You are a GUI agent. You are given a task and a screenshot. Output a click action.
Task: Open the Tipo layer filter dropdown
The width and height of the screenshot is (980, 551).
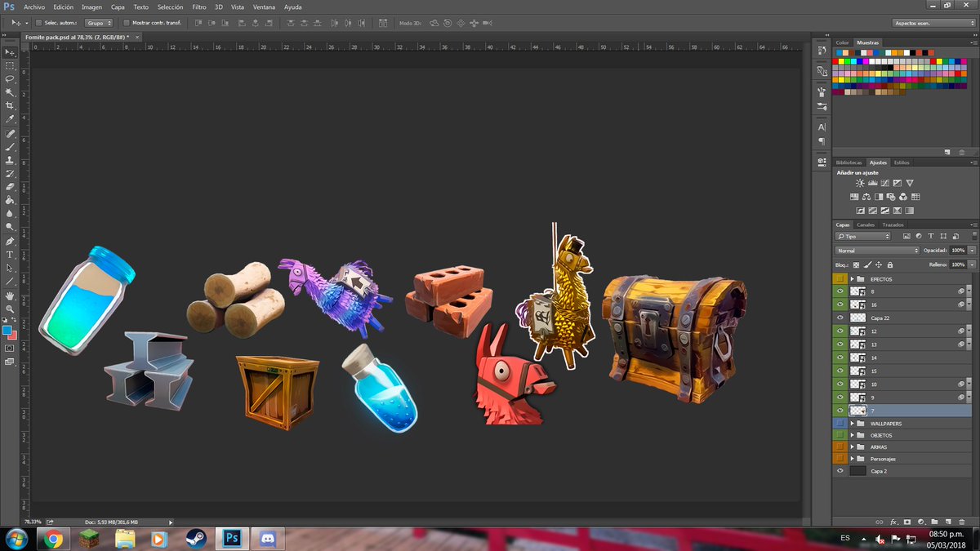coord(862,236)
